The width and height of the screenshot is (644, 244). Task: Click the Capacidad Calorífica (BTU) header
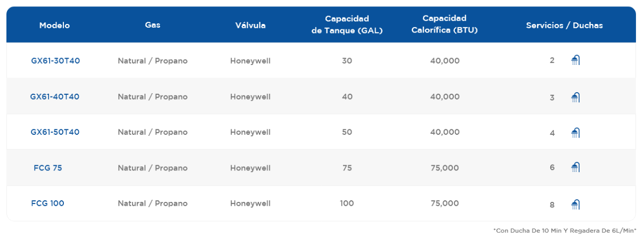445,25
